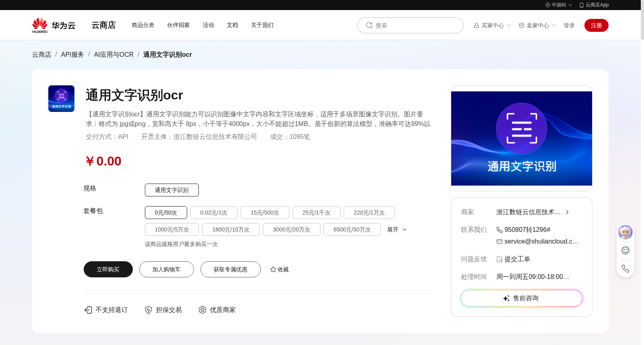Click the 云商店 breadcrumb link

pyautogui.click(x=42, y=54)
